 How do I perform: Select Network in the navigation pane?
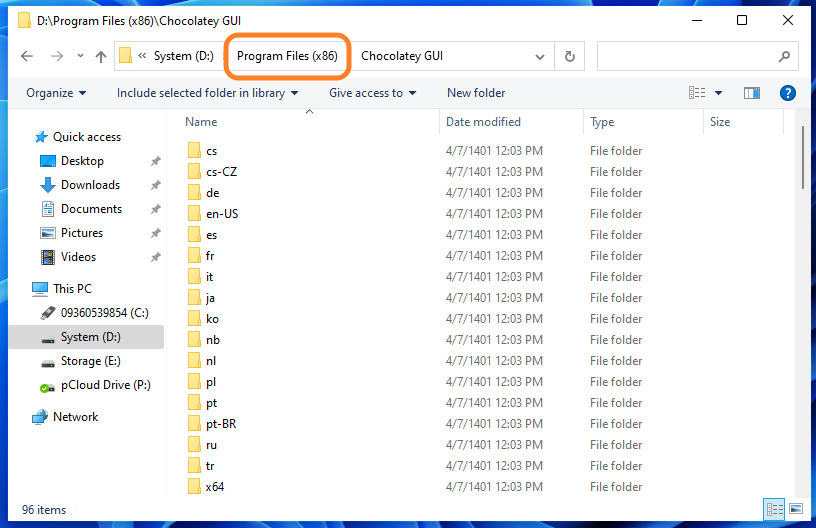click(x=75, y=417)
